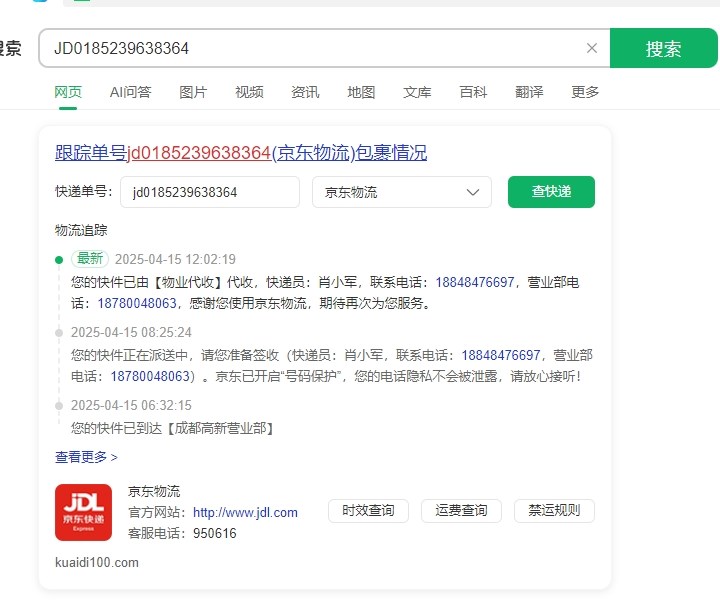The image size is (720, 602).
Task: Expand the 更多 tab menu
Action: click(x=585, y=92)
